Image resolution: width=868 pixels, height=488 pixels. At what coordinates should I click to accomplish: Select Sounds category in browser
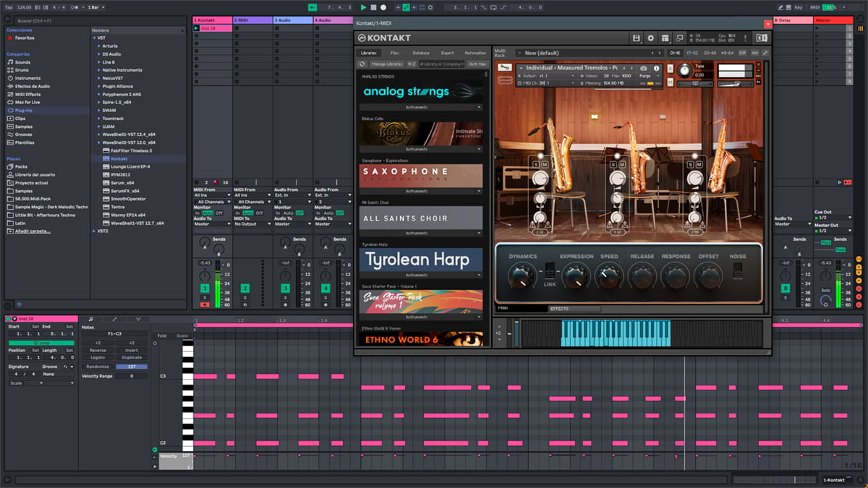coord(22,62)
